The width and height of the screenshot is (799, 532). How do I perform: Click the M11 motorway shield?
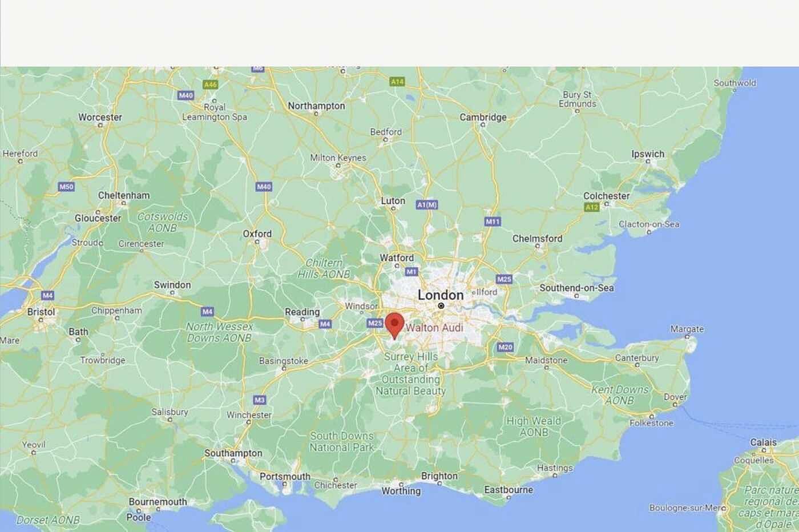[x=493, y=221]
